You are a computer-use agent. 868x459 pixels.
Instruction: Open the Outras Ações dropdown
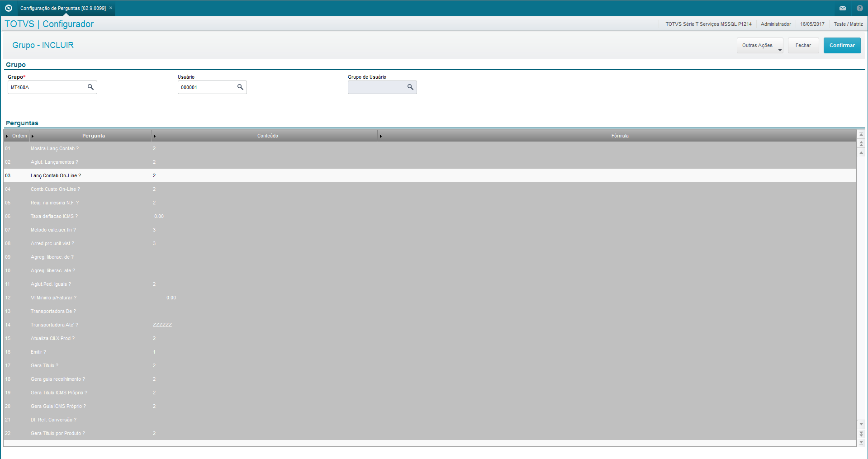tap(760, 45)
